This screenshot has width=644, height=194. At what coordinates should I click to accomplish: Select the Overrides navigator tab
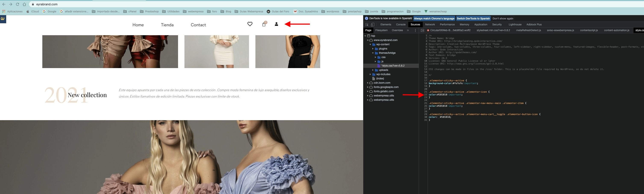397,30
